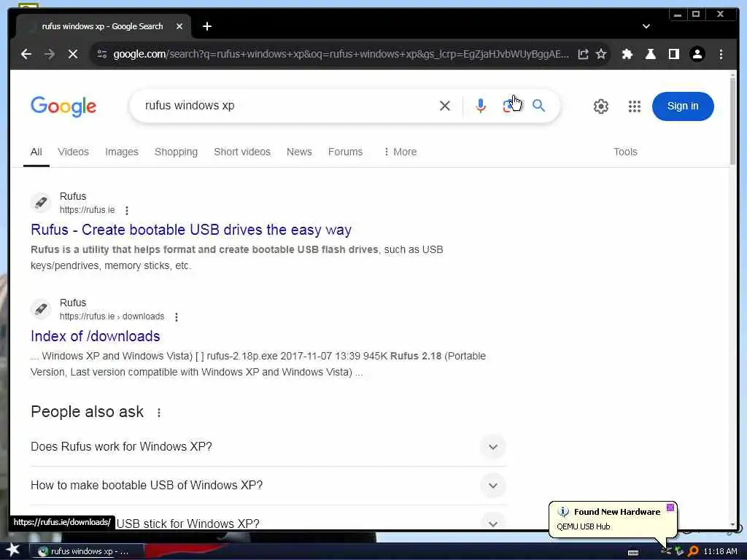Switch to Images results tab

122,152
